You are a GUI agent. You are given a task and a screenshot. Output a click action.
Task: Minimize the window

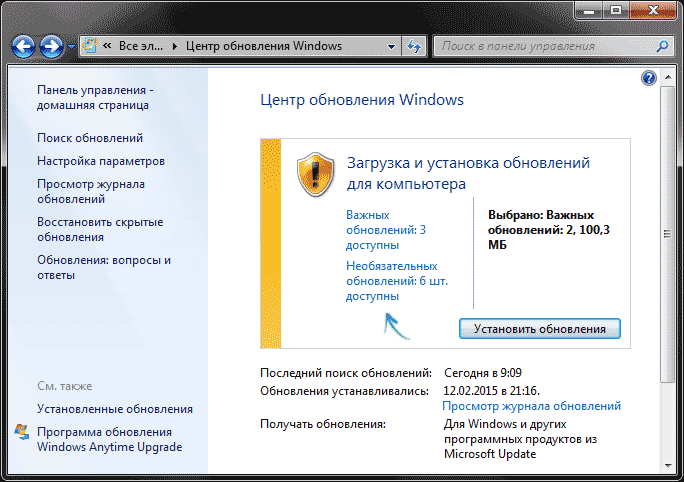click(x=589, y=10)
